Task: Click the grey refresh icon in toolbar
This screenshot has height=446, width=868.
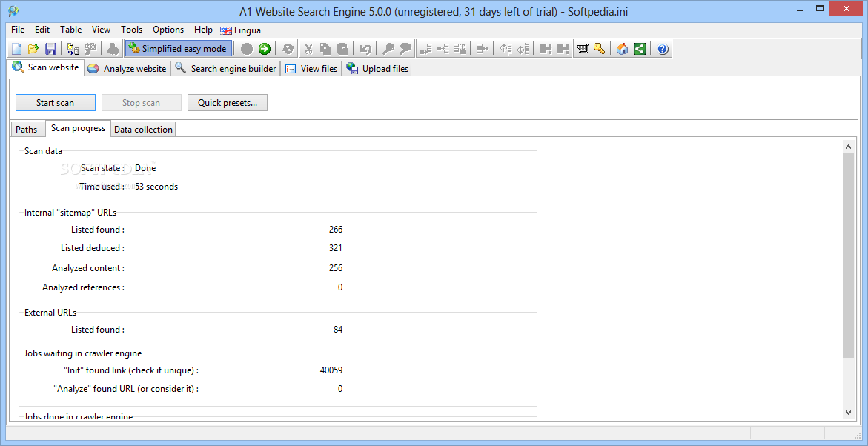Action: [288, 49]
